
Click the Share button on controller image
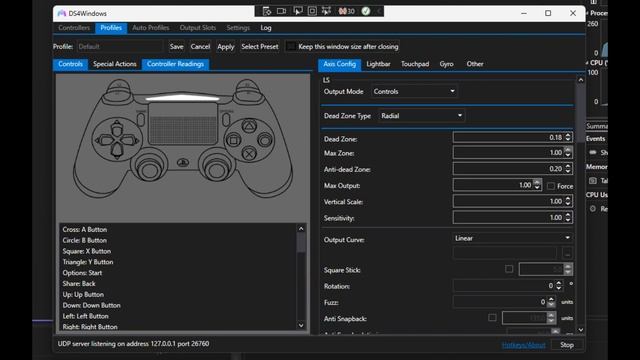coord(141,119)
